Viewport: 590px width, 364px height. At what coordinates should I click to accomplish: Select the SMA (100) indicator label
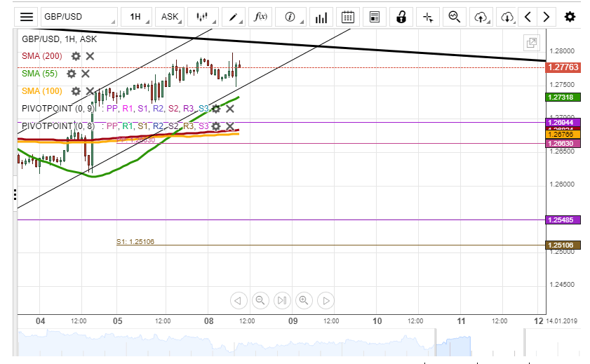coord(42,91)
